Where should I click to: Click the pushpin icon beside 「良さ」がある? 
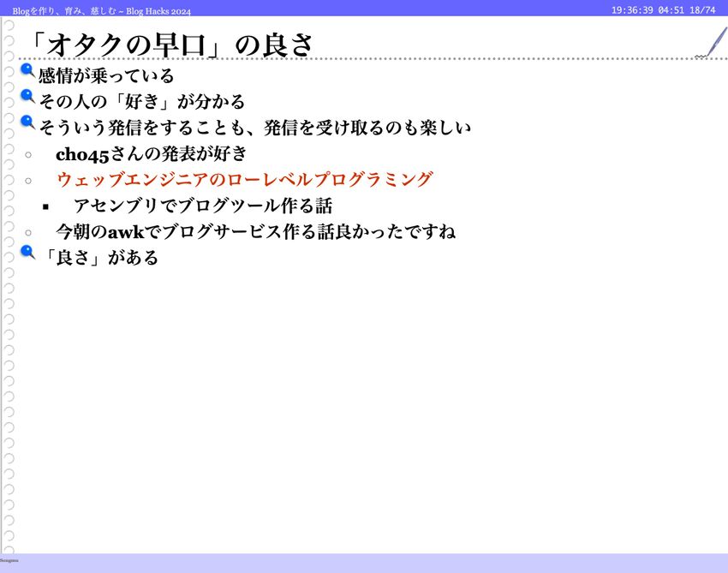pyautogui.click(x=27, y=252)
